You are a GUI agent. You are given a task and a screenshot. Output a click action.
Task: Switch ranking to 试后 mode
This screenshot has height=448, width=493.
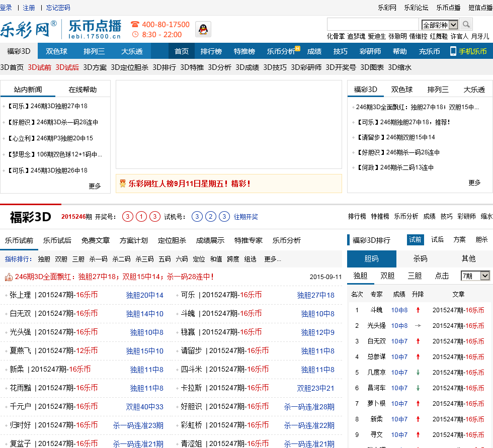coord(437,240)
